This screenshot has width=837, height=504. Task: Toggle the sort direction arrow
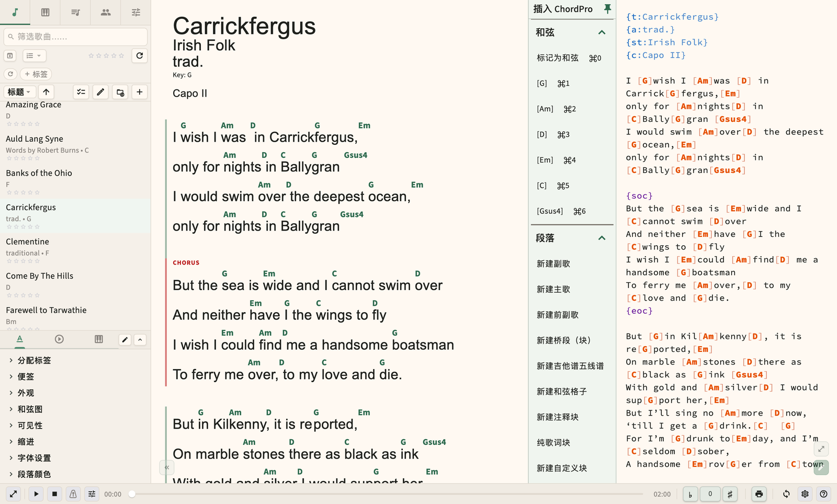click(46, 92)
